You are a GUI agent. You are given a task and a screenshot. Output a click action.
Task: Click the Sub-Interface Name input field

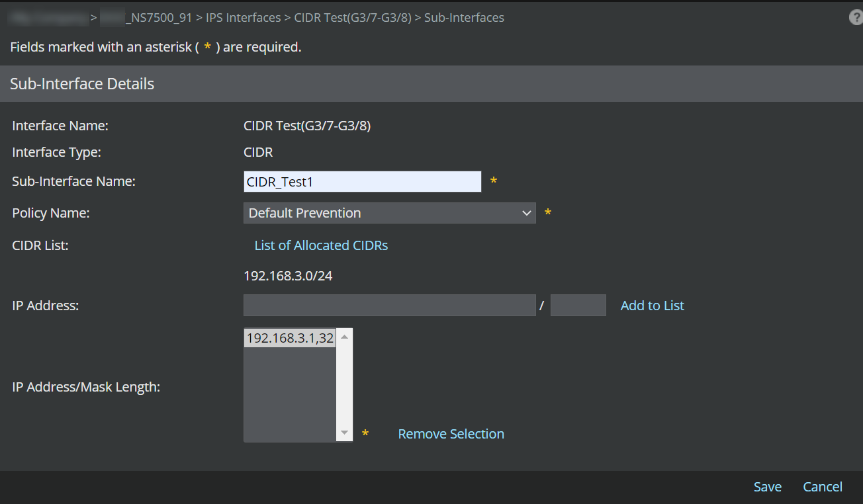pyautogui.click(x=363, y=182)
